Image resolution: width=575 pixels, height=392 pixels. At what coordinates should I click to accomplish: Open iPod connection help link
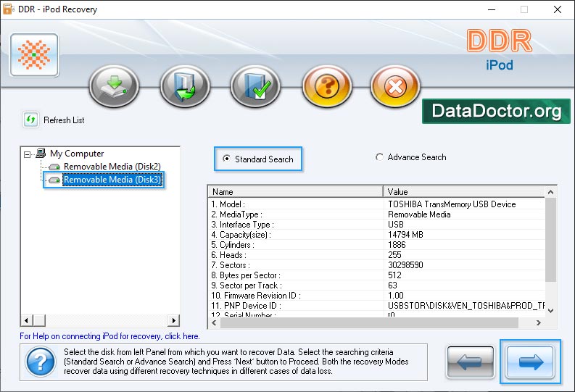click(x=109, y=336)
